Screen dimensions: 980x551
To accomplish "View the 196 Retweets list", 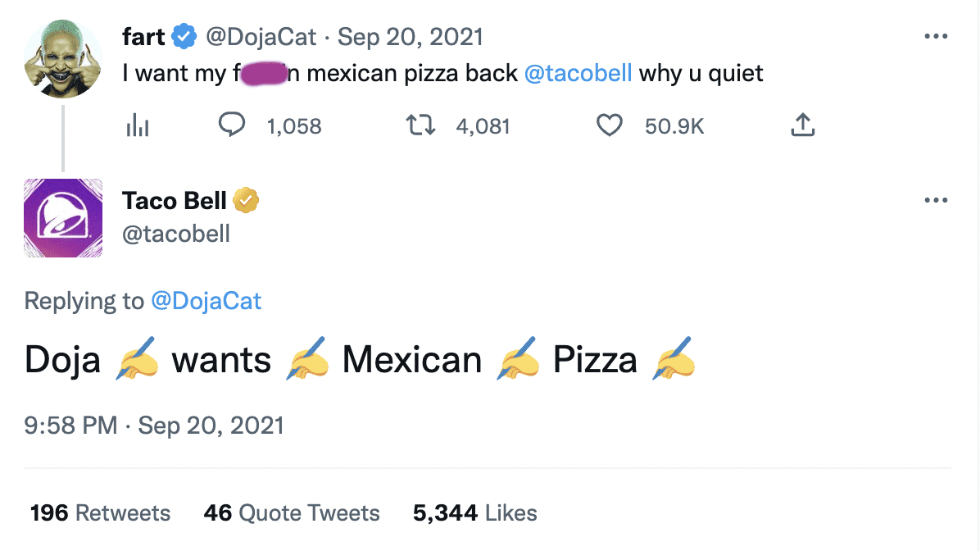I will pos(100,513).
